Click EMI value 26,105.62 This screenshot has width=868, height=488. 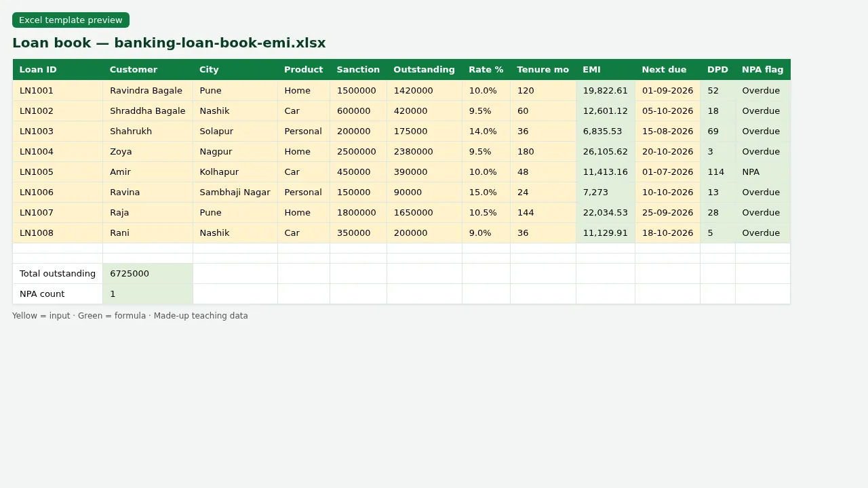(606, 152)
